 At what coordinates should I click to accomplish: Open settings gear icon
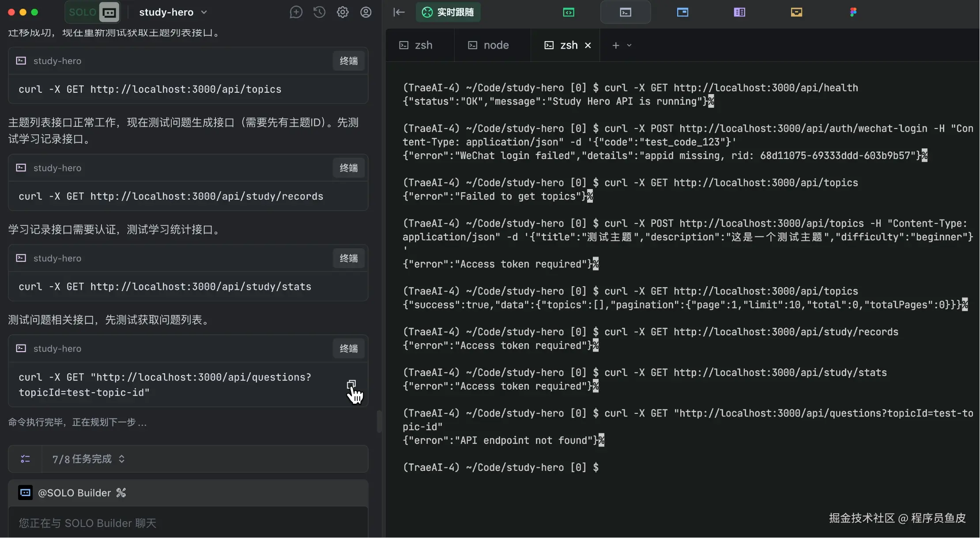(343, 12)
